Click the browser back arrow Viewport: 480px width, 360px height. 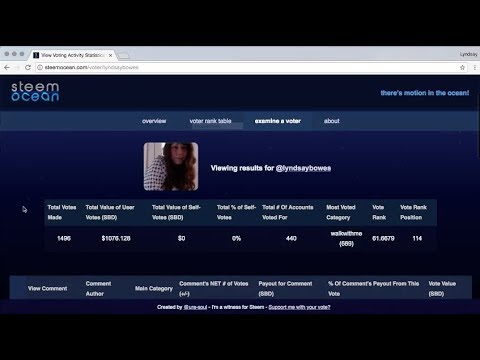pos(7,67)
